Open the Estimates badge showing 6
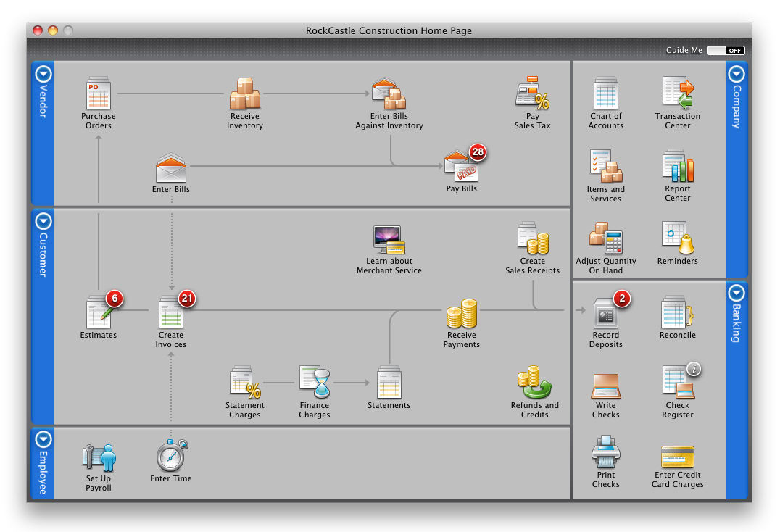Viewport: 780px width, 532px height. (x=115, y=299)
